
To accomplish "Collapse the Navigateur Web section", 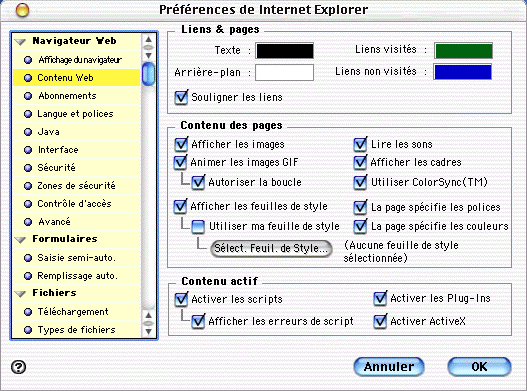I will click(x=21, y=42).
